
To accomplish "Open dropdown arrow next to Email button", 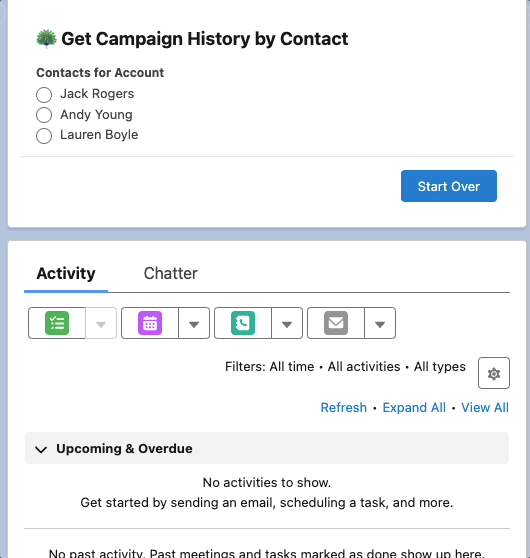I will pos(380,323).
